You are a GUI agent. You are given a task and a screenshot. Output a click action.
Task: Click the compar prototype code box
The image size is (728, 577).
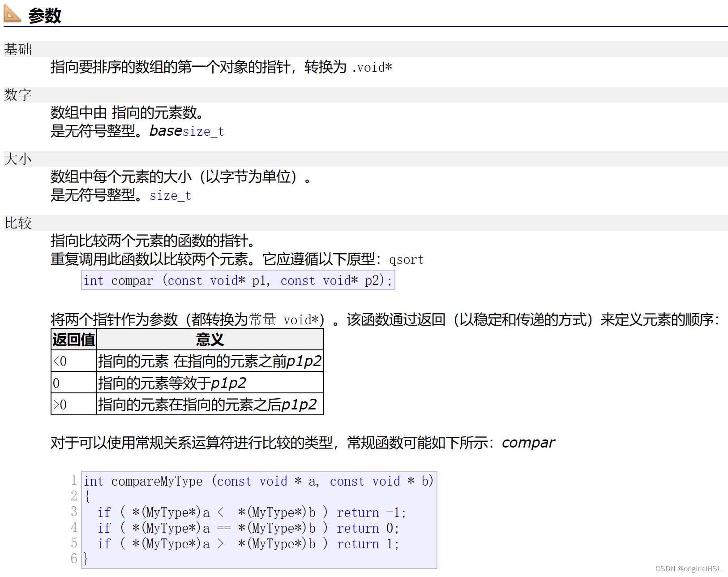[238, 280]
